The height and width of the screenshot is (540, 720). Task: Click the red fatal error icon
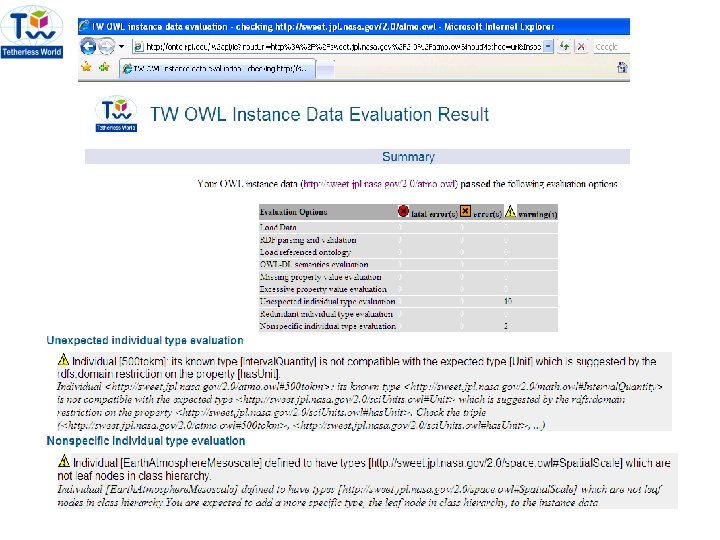pos(403,211)
